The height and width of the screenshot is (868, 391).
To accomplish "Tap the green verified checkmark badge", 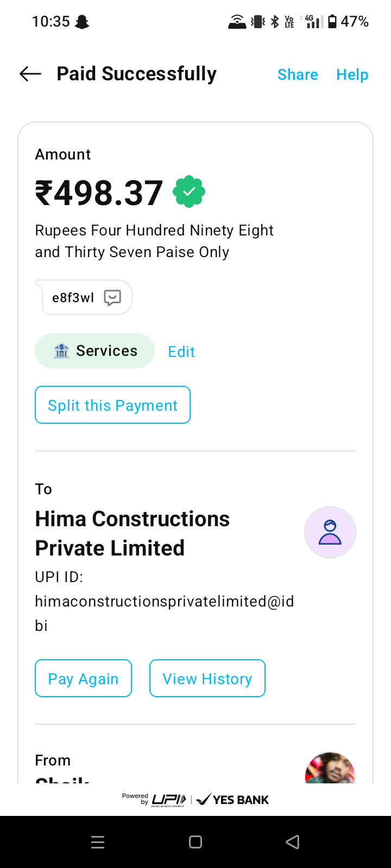I will pyautogui.click(x=189, y=192).
